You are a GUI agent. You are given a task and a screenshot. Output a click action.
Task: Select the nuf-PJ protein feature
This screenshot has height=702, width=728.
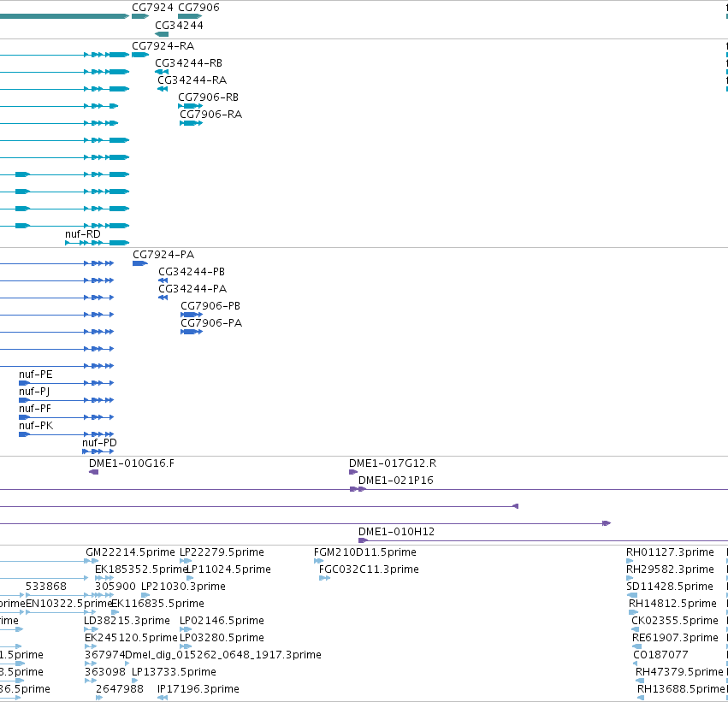(x=67, y=400)
